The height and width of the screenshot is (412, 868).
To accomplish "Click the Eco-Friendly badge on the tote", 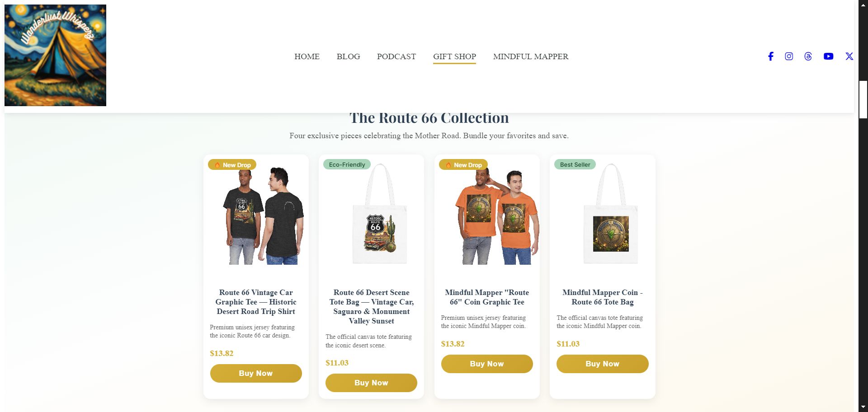I will pos(347,164).
